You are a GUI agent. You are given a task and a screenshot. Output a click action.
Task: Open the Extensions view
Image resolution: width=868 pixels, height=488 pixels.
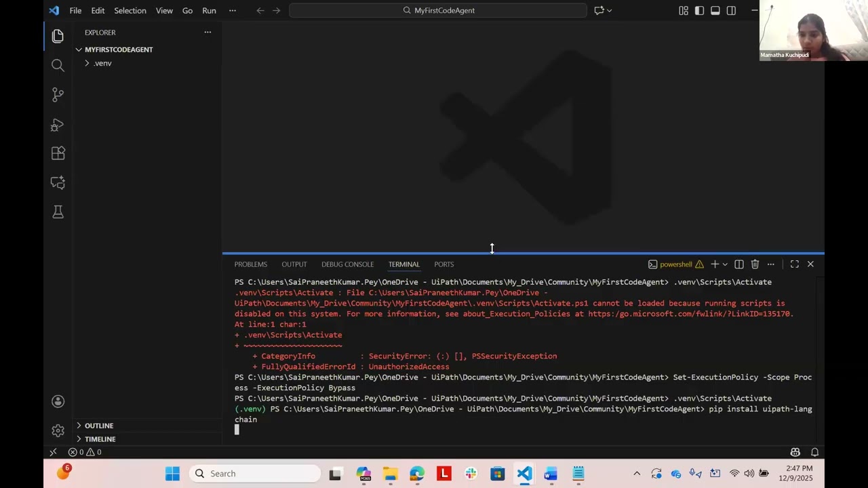tap(58, 153)
